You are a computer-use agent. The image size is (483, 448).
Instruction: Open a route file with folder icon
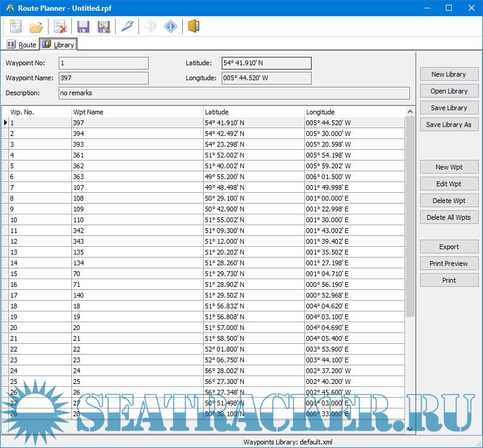pyautogui.click(x=37, y=26)
